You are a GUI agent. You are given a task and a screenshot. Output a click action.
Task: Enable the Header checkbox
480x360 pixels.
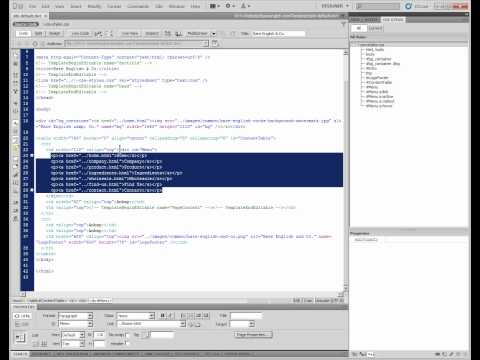coord(126,343)
